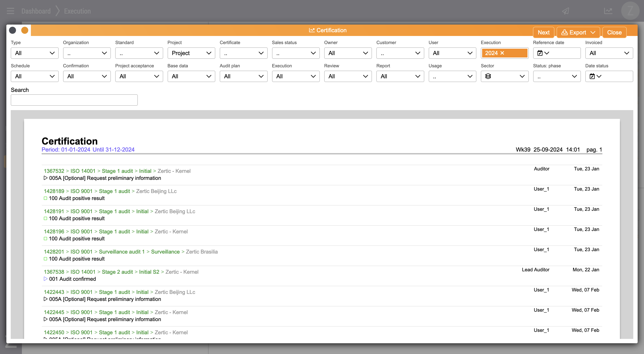Go to Dashboard breadcrumb
Image resolution: width=644 pixels, height=354 pixels.
tap(36, 11)
